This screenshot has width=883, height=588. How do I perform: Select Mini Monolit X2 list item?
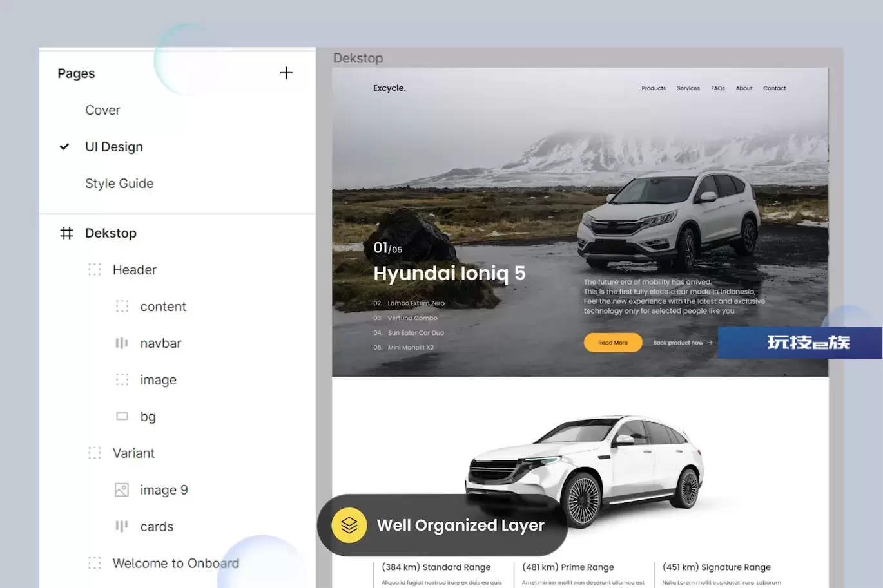click(411, 348)
